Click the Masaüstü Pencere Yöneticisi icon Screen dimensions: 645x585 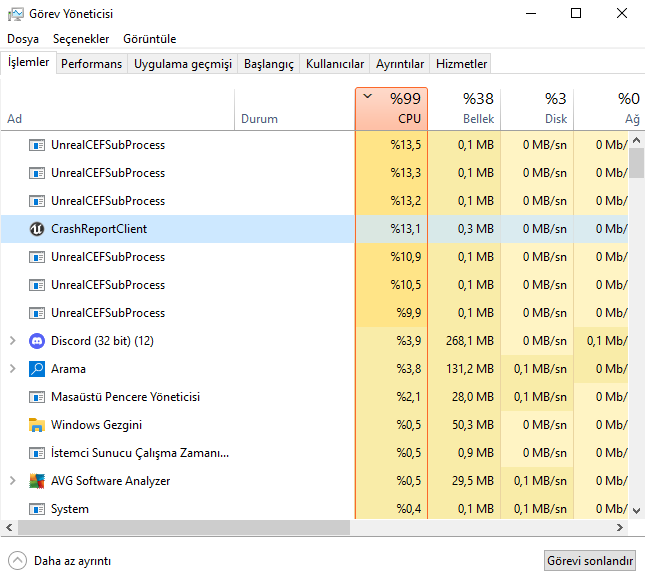pyautogui.click(x=37, y=397)
